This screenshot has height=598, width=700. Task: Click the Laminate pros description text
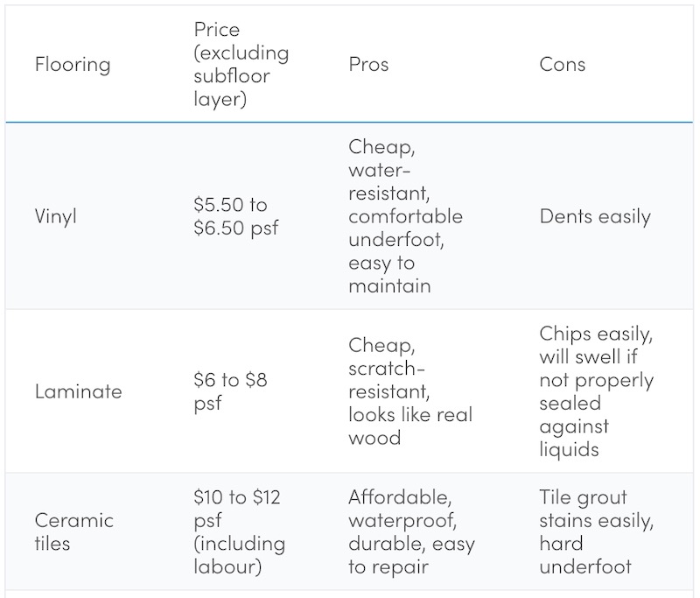pos(410,391)
